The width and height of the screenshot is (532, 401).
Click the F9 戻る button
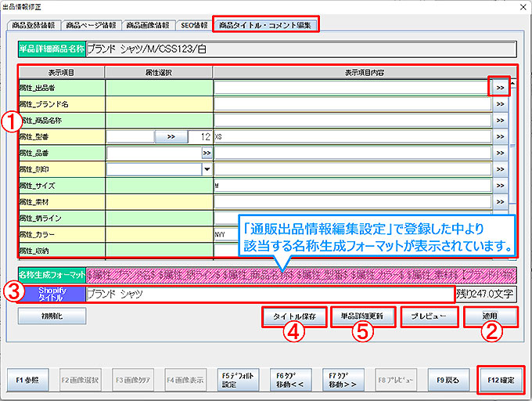pyautogui.click(x=448, y=381)
